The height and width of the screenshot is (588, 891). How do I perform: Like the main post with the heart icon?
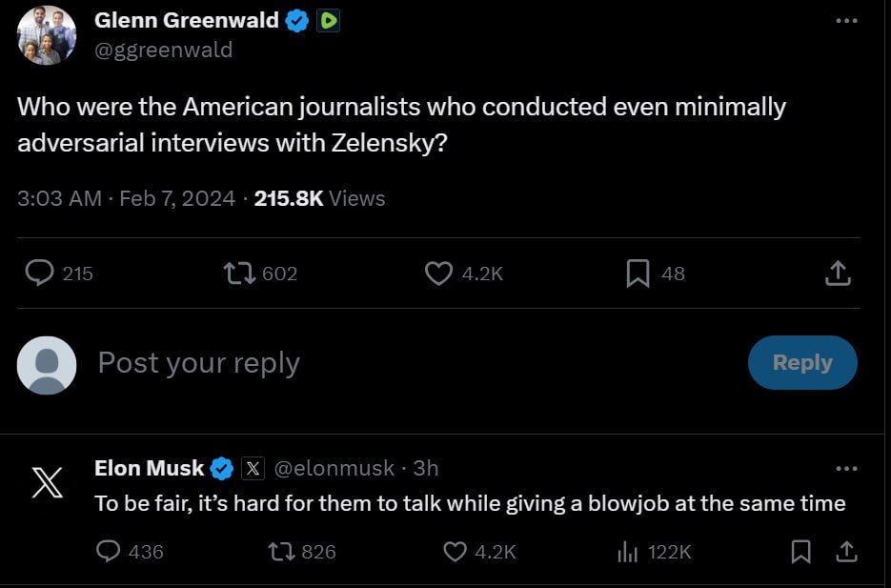pyautogui.click(x=437, y=274)
